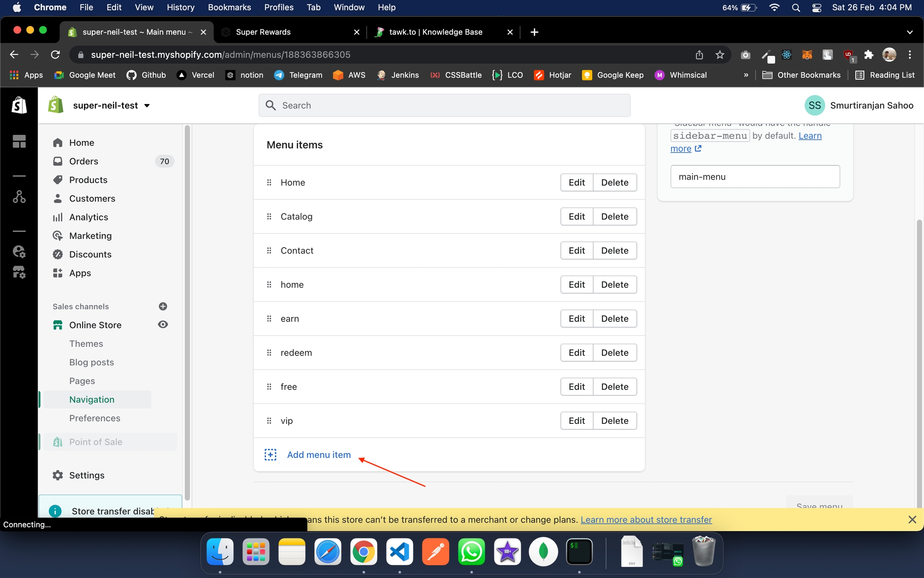The image size is (924, 578).
Task: Dismiss the yellow store transfer banner
Action: tap(912, 519)
